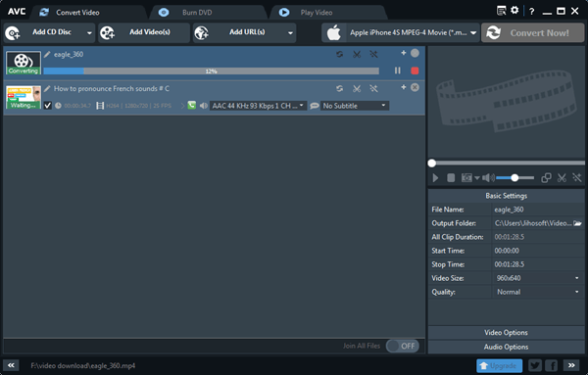Screen dimensions: 588x375
Task: Click the scissors icon on French sounds row
Action: coord(357,88)
